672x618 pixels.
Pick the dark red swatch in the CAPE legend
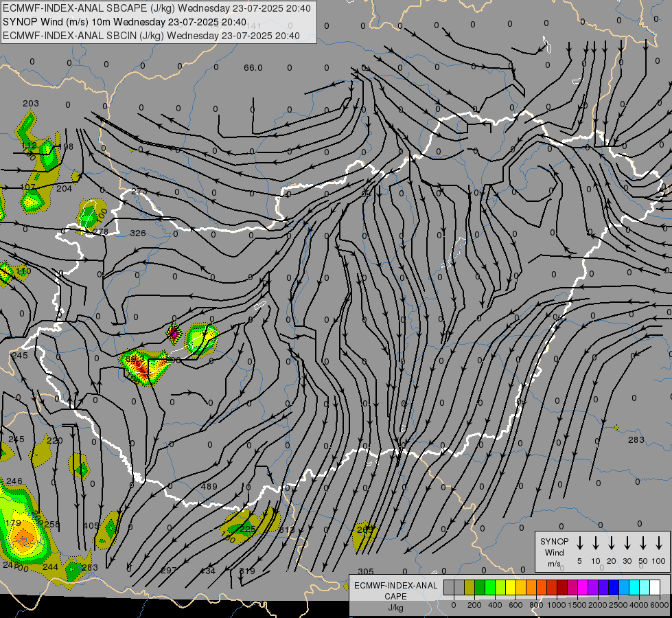click(562, 587)
